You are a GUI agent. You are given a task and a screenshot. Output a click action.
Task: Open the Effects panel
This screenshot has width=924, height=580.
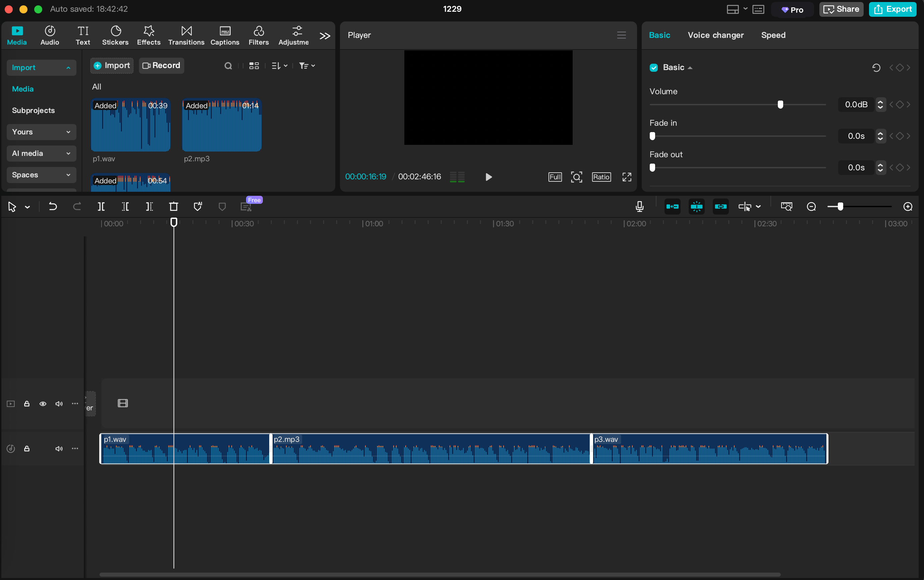pyautogui.click(x=149, y=35)
